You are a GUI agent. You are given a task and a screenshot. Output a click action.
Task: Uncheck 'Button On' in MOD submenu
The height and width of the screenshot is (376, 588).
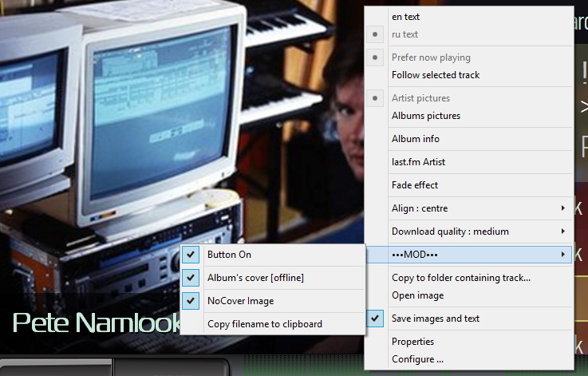pos(273,255)
